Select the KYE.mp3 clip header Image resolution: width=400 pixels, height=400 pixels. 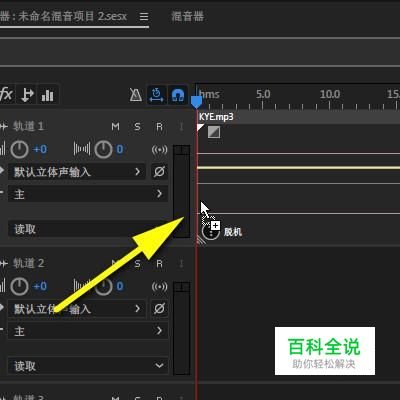tap(298, 117)
